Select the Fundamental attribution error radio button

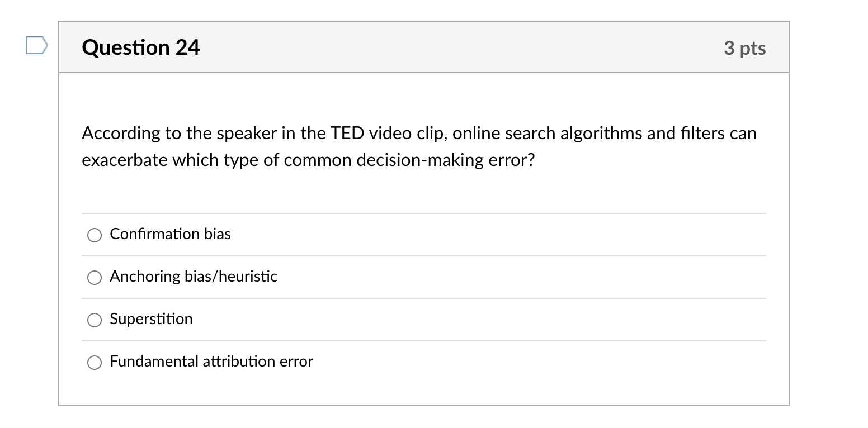point(94,362)
